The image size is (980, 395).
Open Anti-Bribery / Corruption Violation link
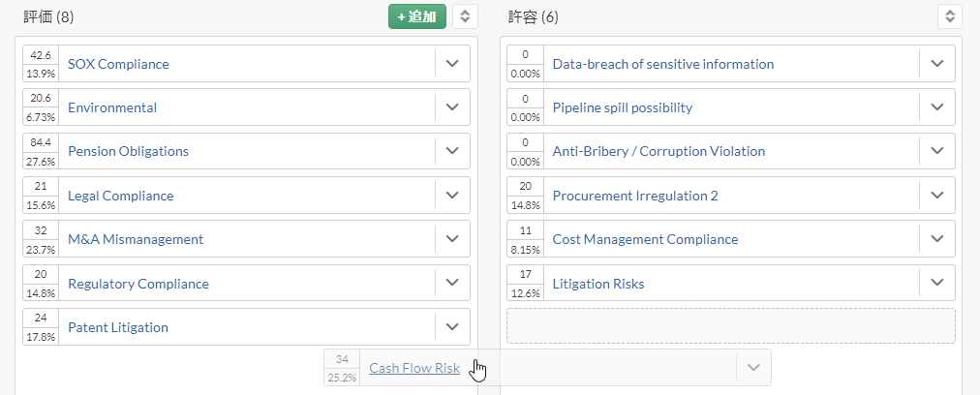click(658, 151)
